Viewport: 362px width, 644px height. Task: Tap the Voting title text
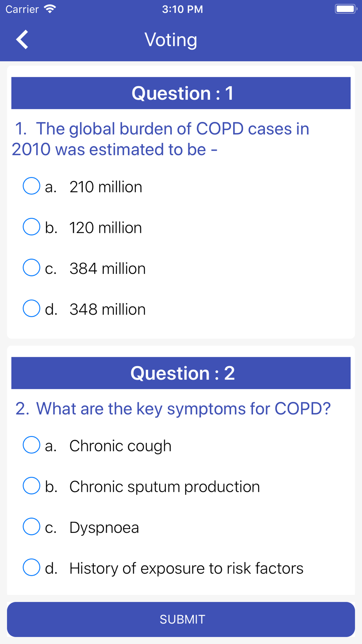point(171,39)
